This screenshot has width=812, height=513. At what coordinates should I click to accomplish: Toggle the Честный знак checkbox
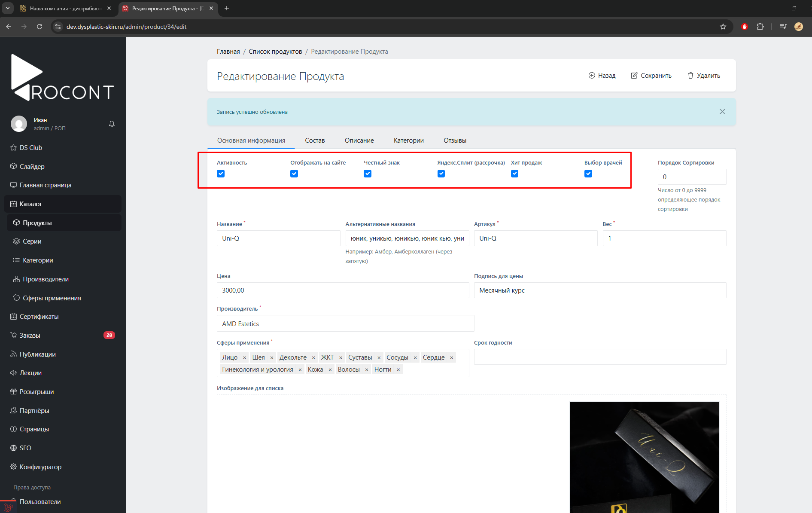tap(368, 174)
